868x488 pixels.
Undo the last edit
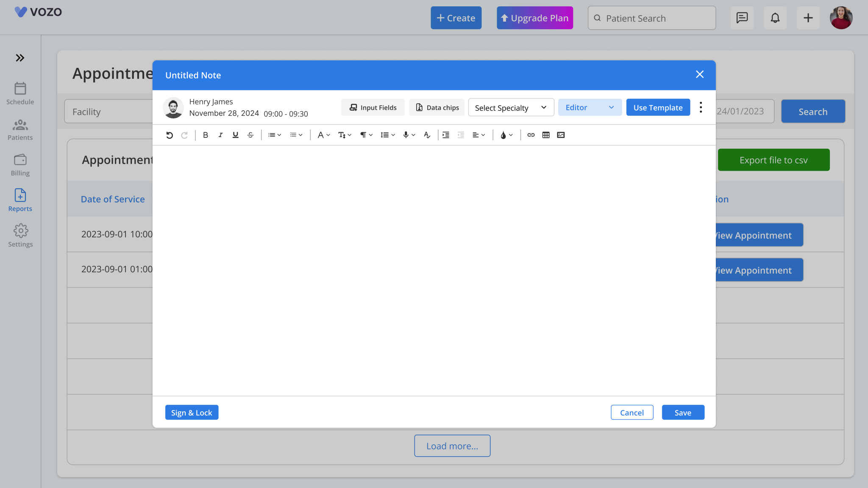[170, 135]
